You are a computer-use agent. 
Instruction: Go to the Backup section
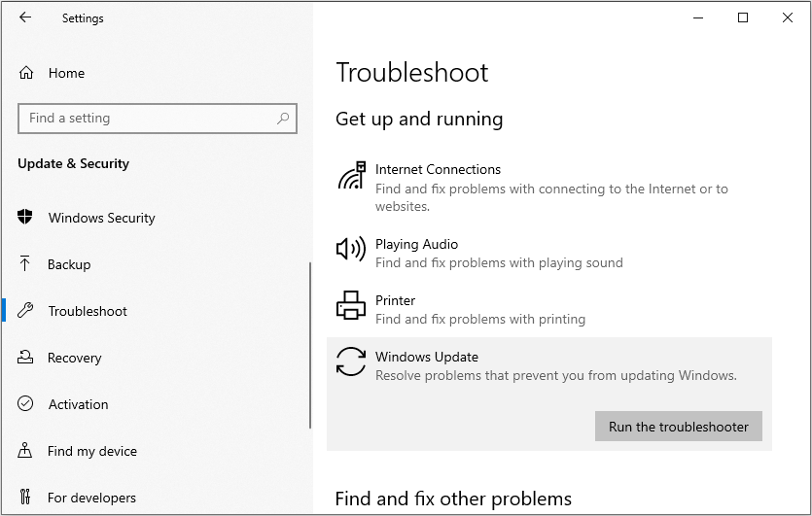(69, 264)
